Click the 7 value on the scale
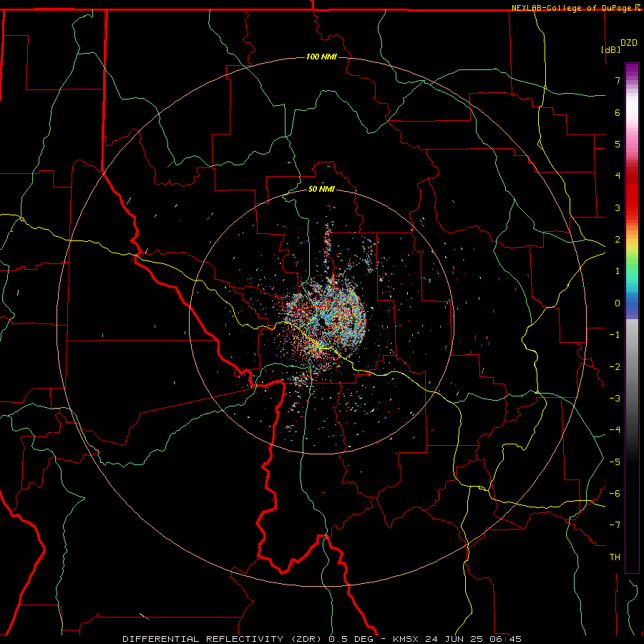 618,80
